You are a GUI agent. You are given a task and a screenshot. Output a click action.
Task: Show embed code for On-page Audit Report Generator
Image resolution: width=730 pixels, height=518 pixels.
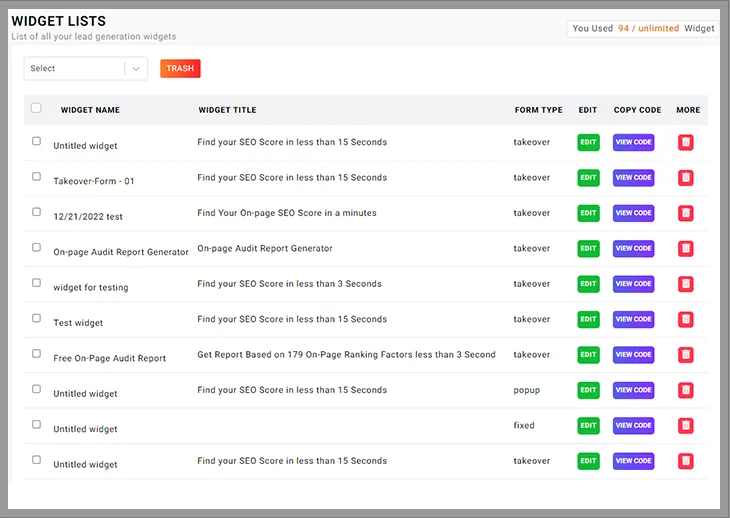(634, 249)
